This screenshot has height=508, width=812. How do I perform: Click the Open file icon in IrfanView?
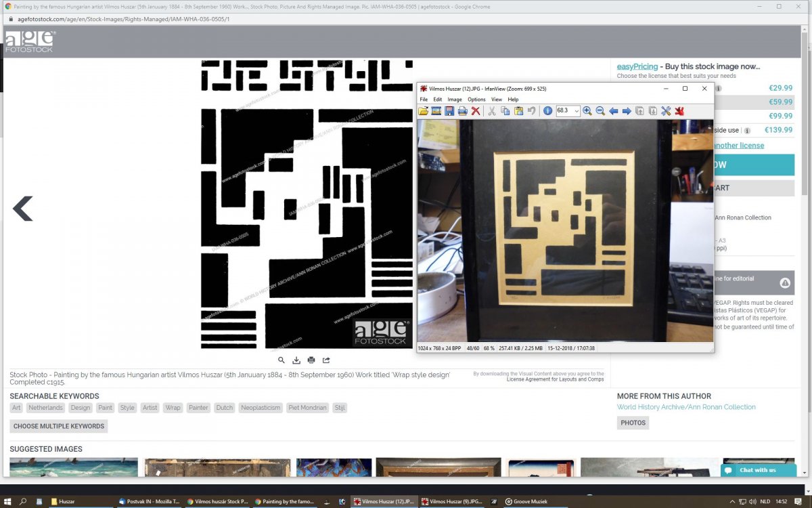pyautogui.click(x=424, y=111)
